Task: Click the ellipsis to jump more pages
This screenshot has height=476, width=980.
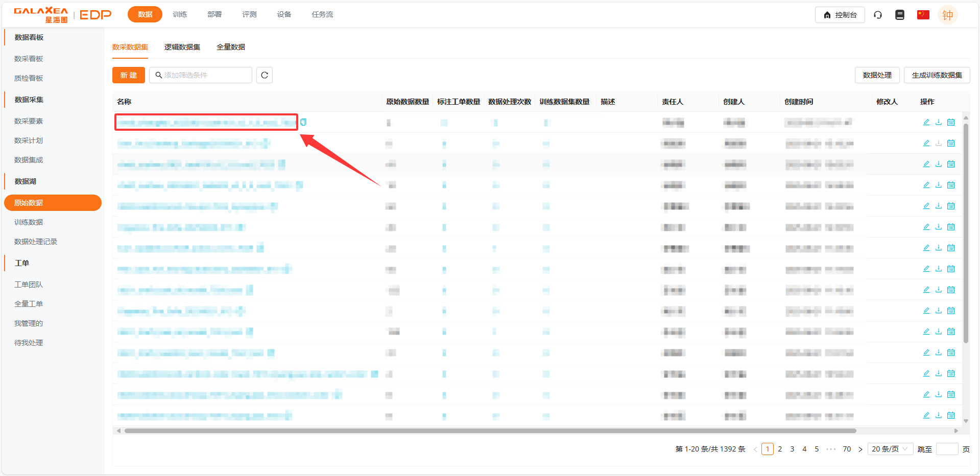Action: point(831,449)
